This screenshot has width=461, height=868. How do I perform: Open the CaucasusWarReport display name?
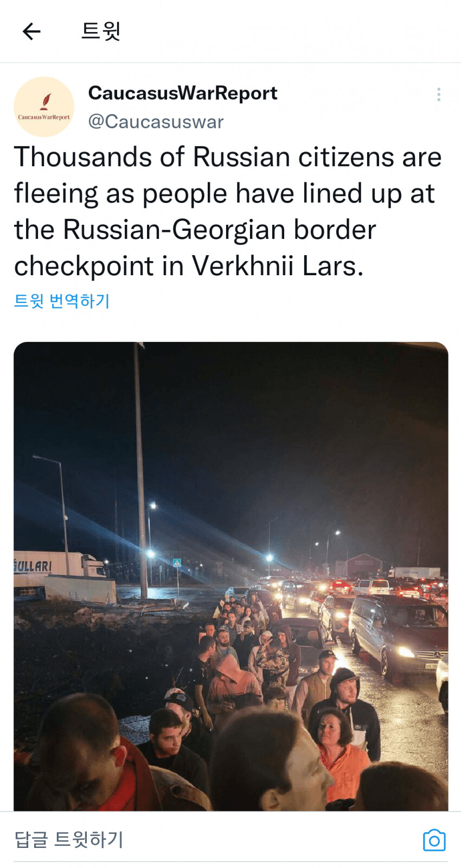(x=183, y=93)
